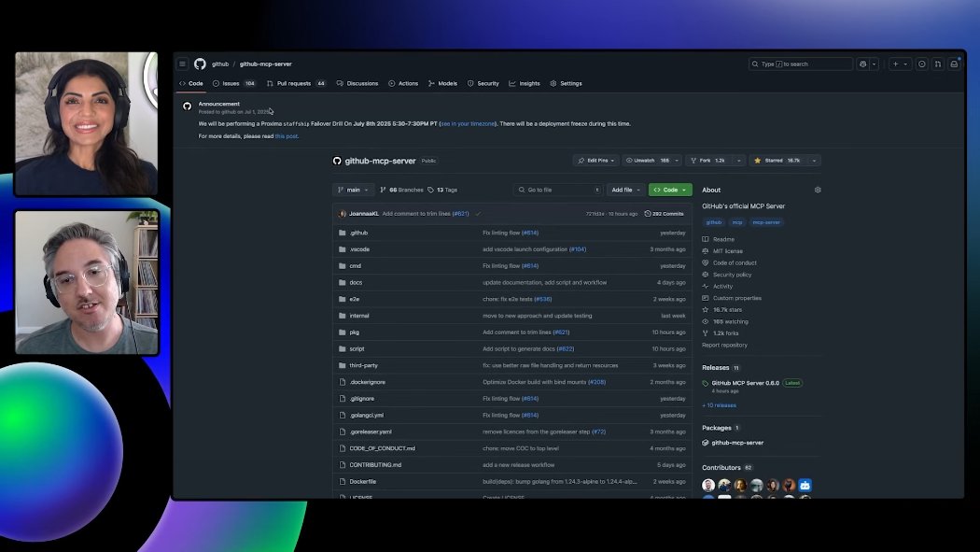
Task: Click the Code of conduct icon
Action: click(706, 263)
